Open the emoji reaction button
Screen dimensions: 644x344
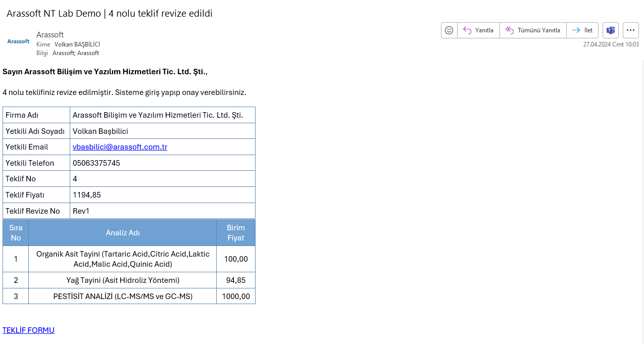(x=449, y=30)
